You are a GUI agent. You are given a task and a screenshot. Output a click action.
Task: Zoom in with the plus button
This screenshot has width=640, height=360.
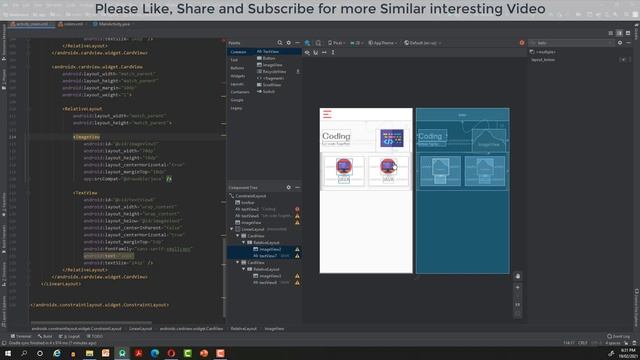(x=518, y=287)
